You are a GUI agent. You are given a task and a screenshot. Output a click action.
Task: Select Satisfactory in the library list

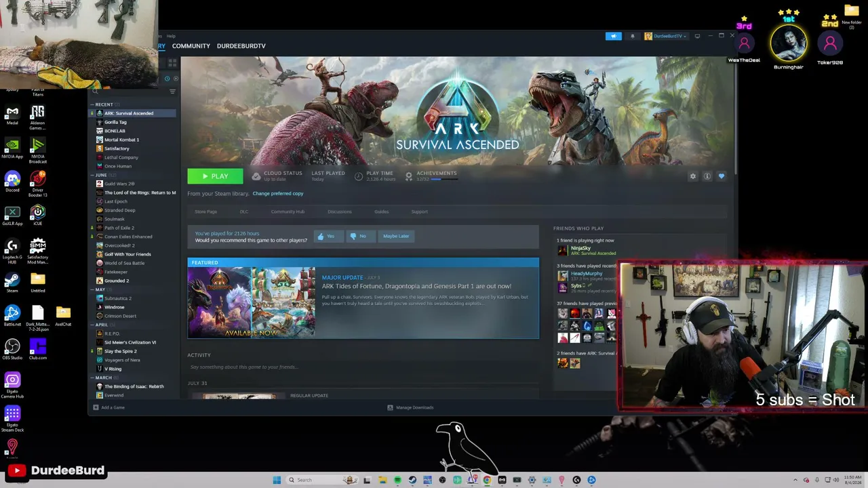coord(134,148)
